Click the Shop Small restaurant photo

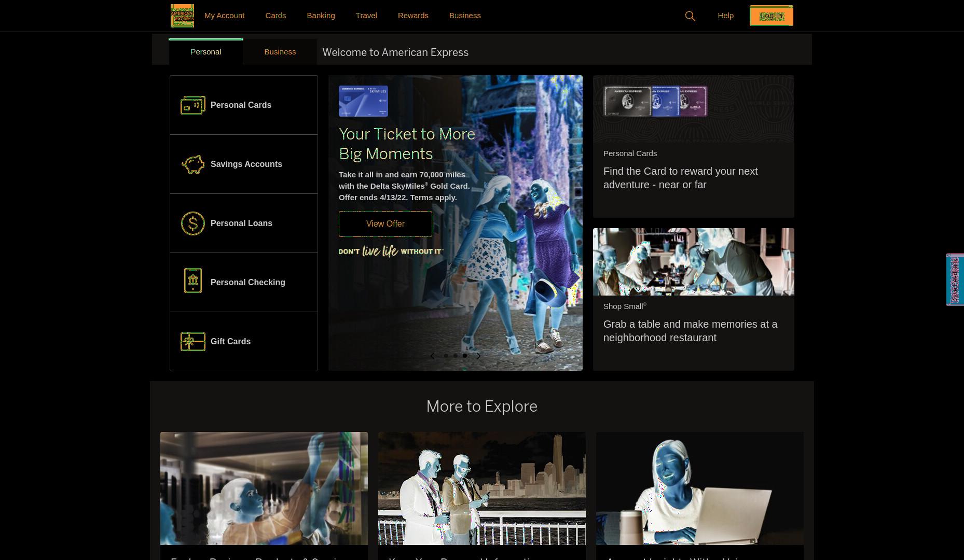click(694, 262)
